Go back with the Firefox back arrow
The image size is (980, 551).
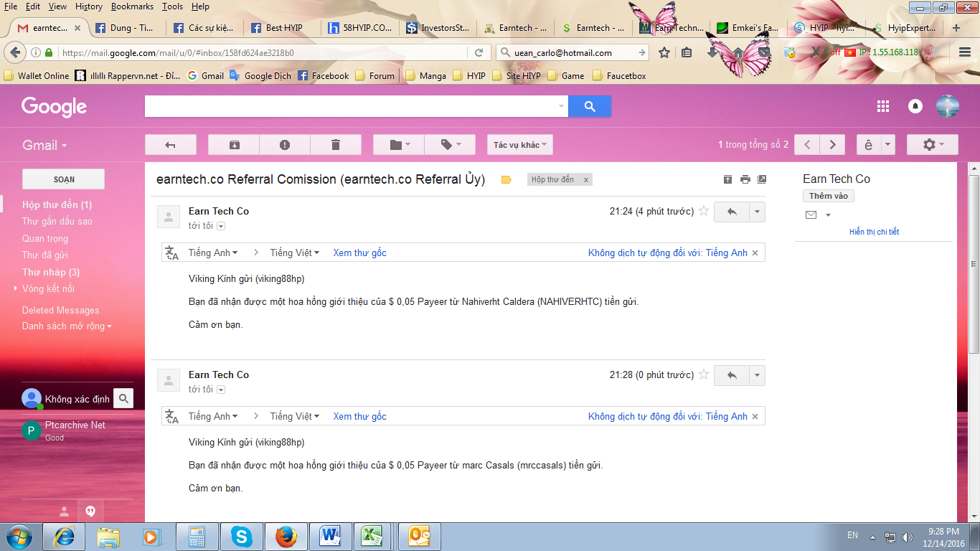tap(16, 52)
